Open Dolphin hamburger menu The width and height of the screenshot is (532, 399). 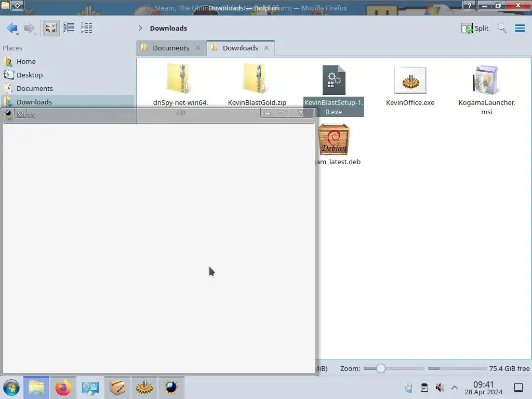(x=520, y=28)
